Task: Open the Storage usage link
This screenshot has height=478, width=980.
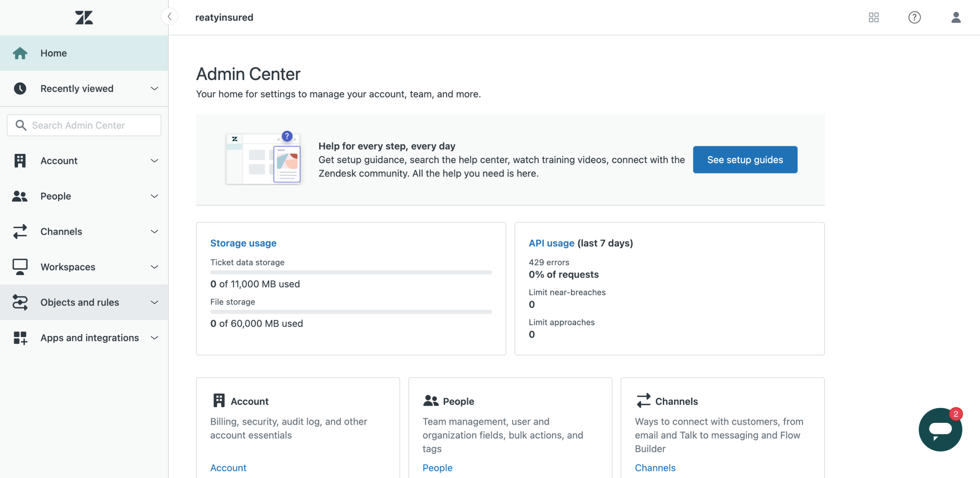Action: click(x=243, y=243)
